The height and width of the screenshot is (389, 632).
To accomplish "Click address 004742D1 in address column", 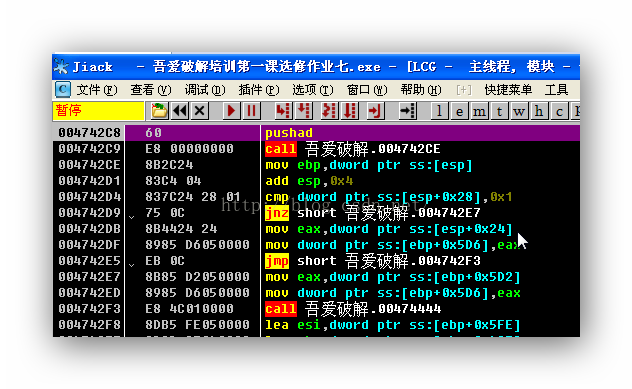I will click(x=89, y=181).
